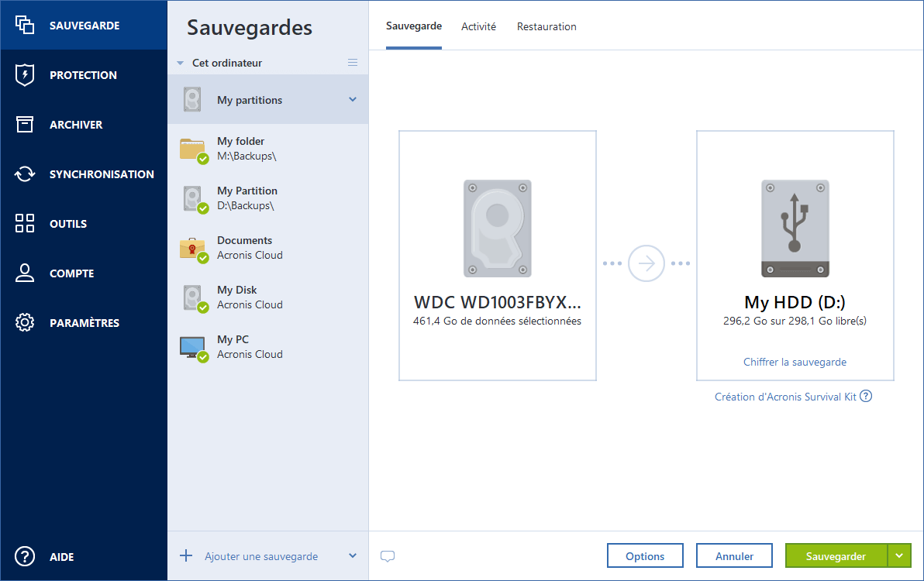Click the Annuler button

click(x=734, y=555)
